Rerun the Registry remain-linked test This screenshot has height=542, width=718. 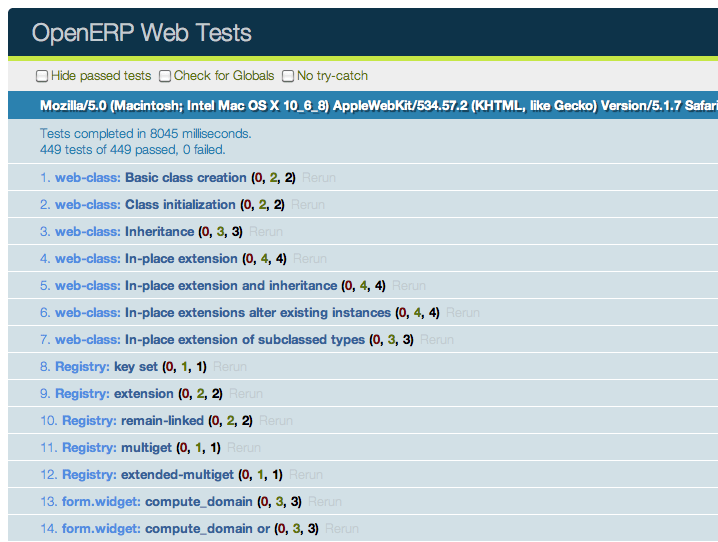pyautogui.click(x=276, y=421)
